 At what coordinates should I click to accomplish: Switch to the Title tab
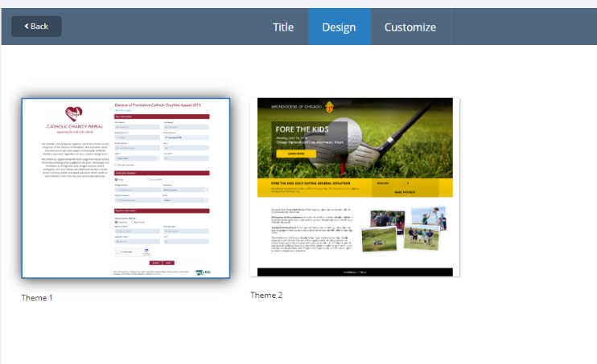pyautogui.click(x=283, y=27)
